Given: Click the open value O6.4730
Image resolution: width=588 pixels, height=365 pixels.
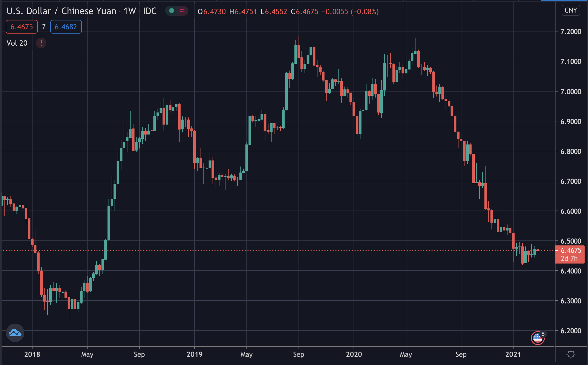Looking at the screenshot, I should (x=212, y=12).
